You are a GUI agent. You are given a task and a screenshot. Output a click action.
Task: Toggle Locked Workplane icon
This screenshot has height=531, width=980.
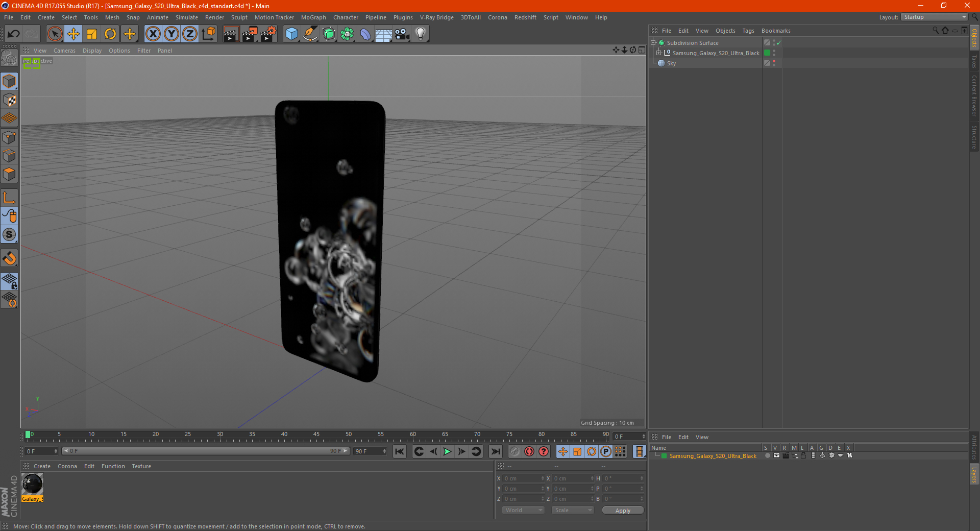pyautogui.click(x=9, y=281)
